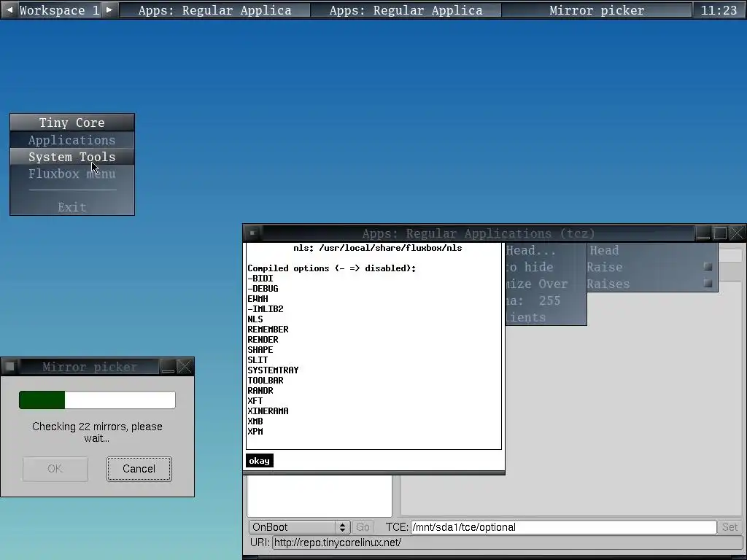Select the 'to hide' menu entry
Image resolution: width=747 pixels, height=560 pixels.
(546, 267)
